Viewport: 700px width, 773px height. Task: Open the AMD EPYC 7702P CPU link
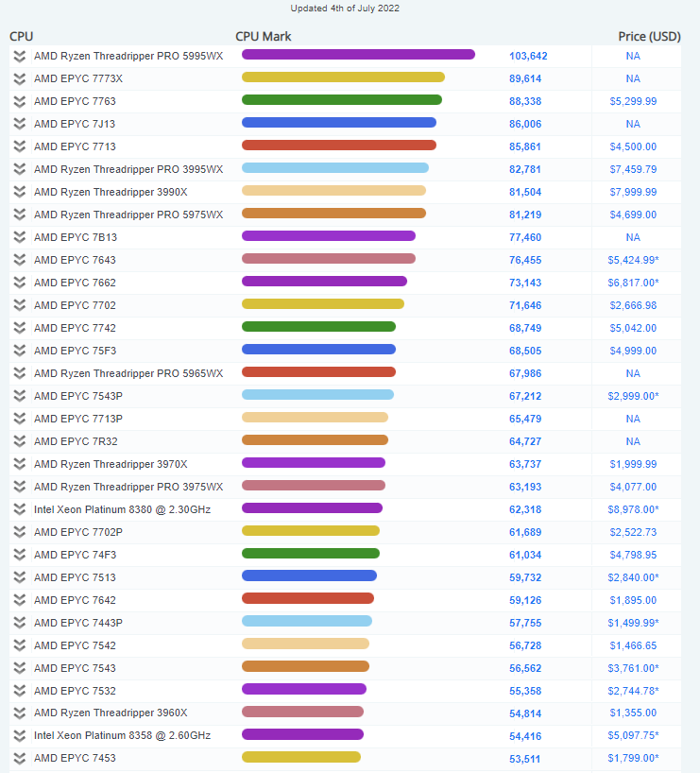(x=77, y=532)
